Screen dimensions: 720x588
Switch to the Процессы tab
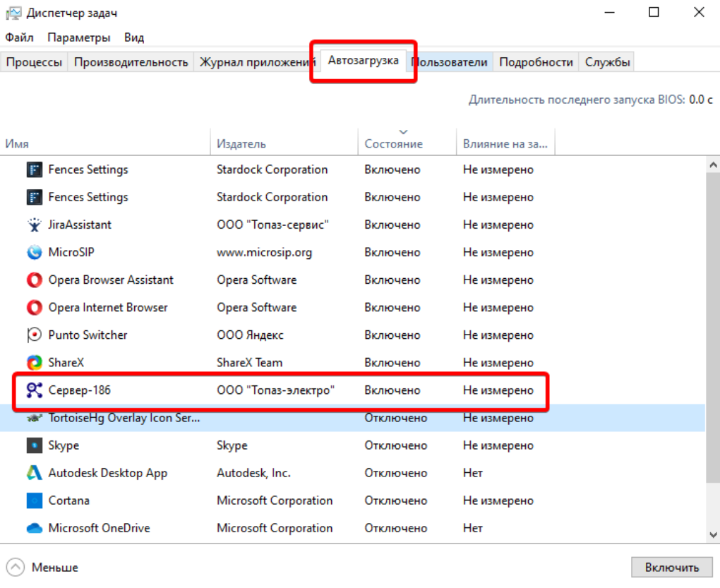click(34, 62)
